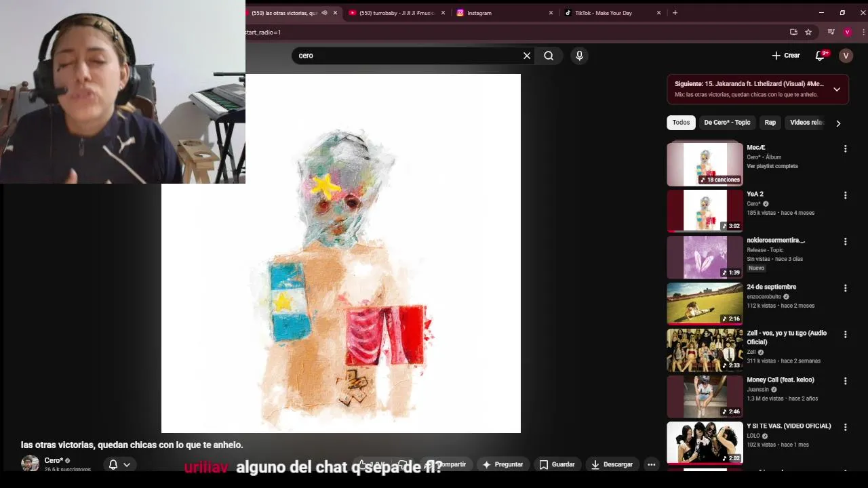Select the 'De Cero* - Topic' chip
The width and height of the screenshot is (868, 488).
[727, 123]
